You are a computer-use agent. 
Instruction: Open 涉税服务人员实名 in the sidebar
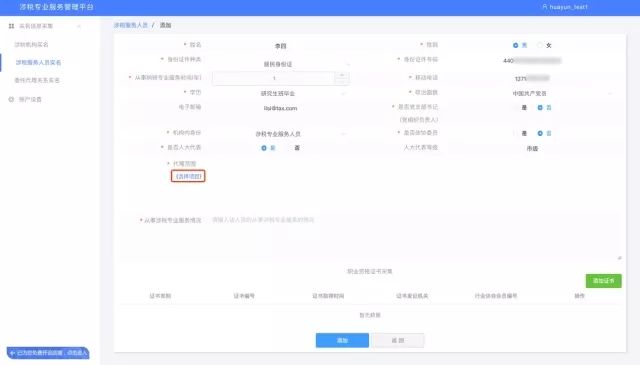pos(38,62)
